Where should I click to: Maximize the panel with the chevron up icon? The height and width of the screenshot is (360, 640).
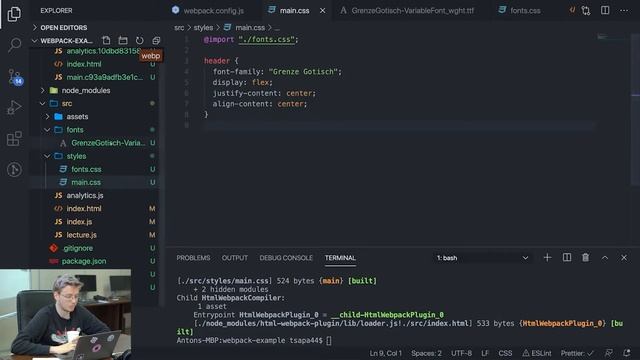pyautogui.click(x=604, y=258)
